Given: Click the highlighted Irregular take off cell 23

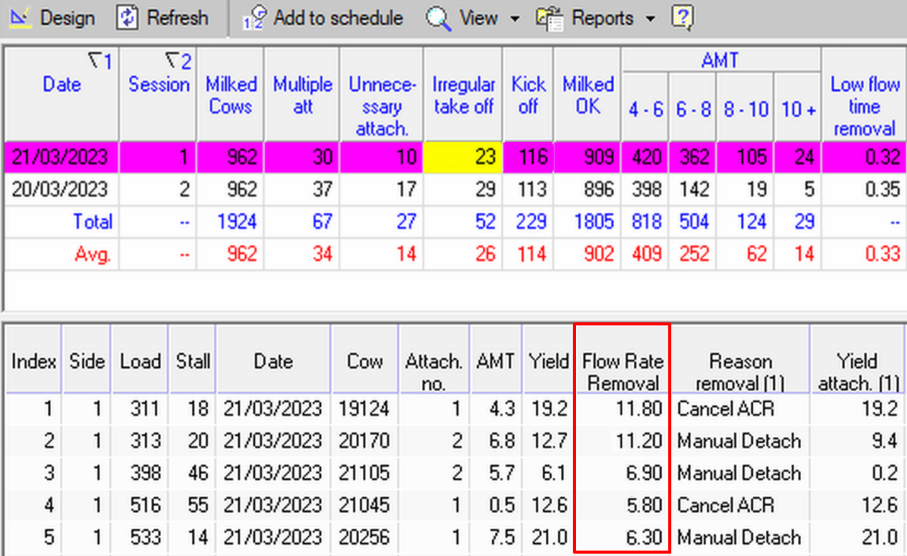Looking at the screenshot, I should (464, 157).
